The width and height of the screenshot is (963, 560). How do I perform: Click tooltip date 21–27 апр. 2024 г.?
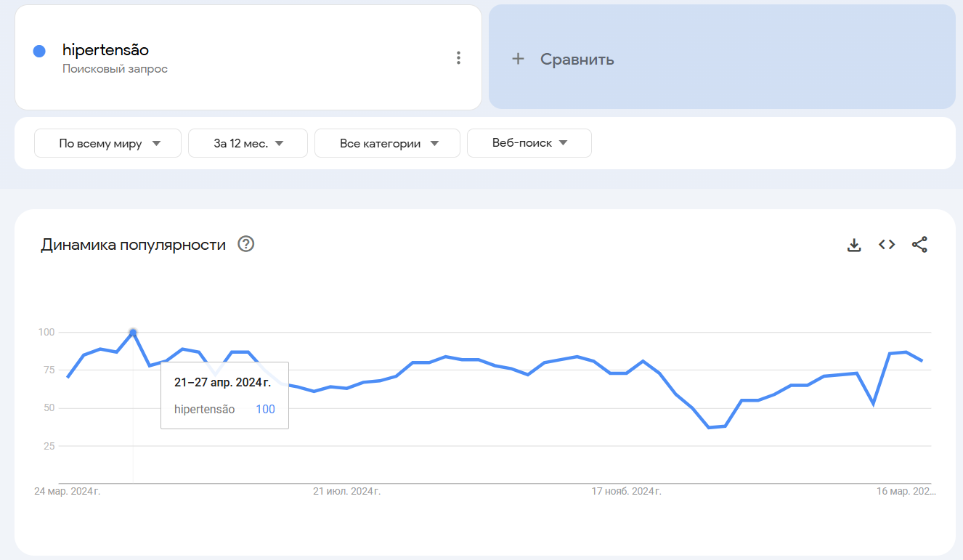click(x=222, y=383)
